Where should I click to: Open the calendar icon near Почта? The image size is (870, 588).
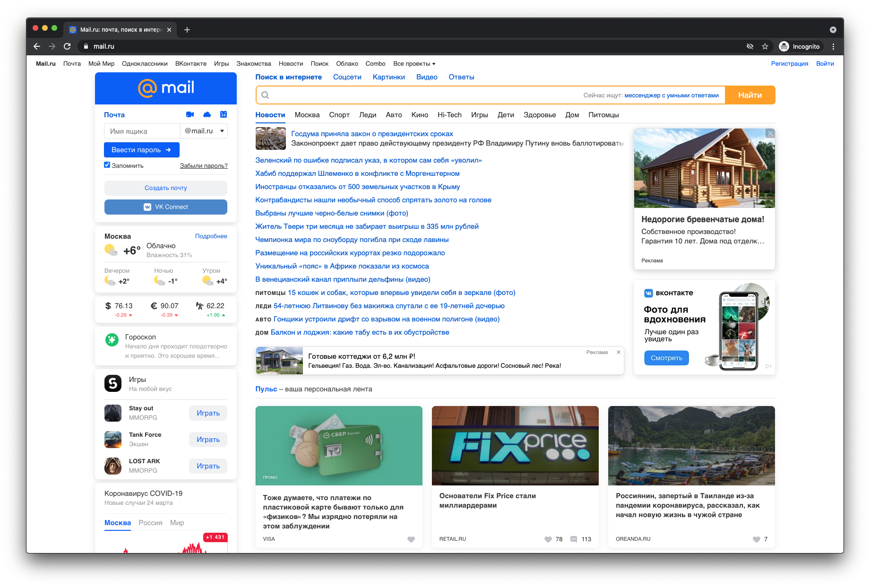point(224,114)
